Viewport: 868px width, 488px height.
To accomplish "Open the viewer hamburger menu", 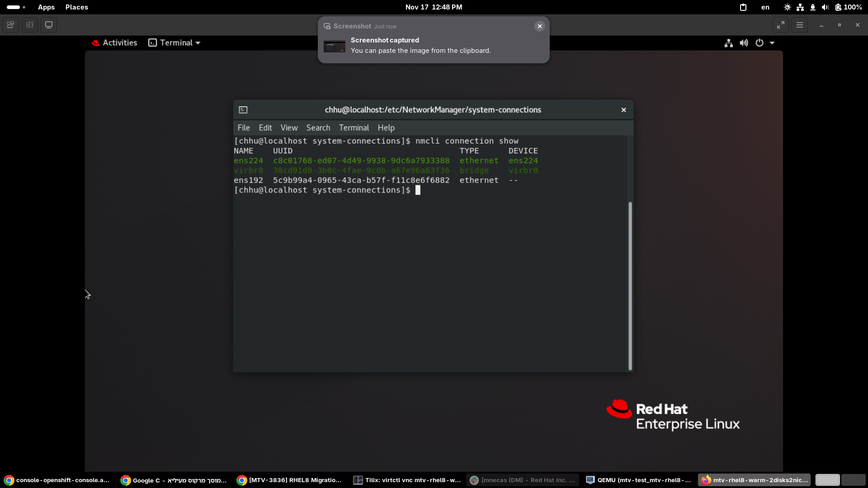I will (x=800, y=25).
